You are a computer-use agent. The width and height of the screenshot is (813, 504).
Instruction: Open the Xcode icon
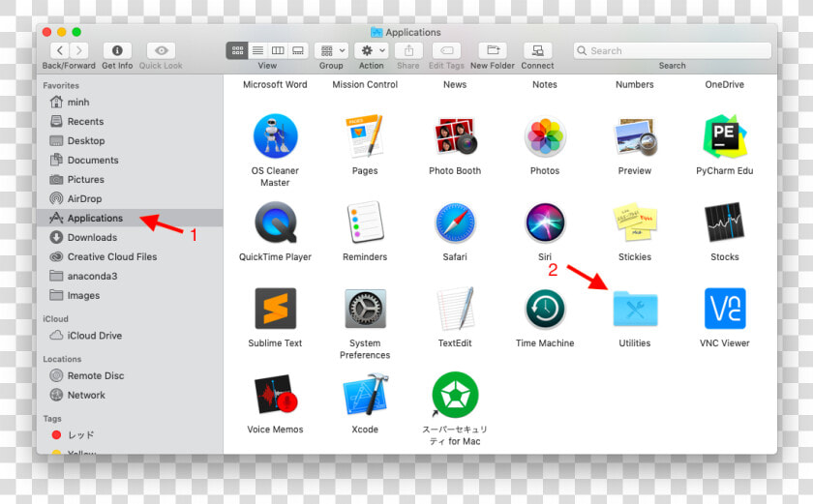365,396
